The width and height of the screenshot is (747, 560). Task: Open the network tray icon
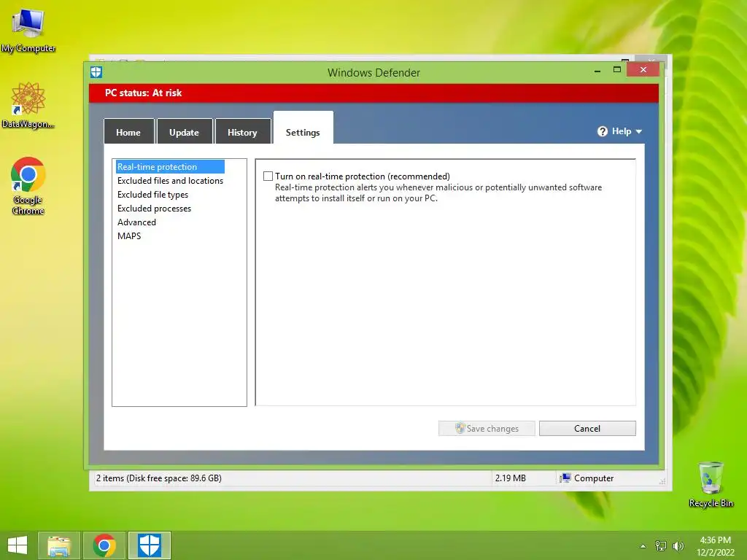click(661, 546)
